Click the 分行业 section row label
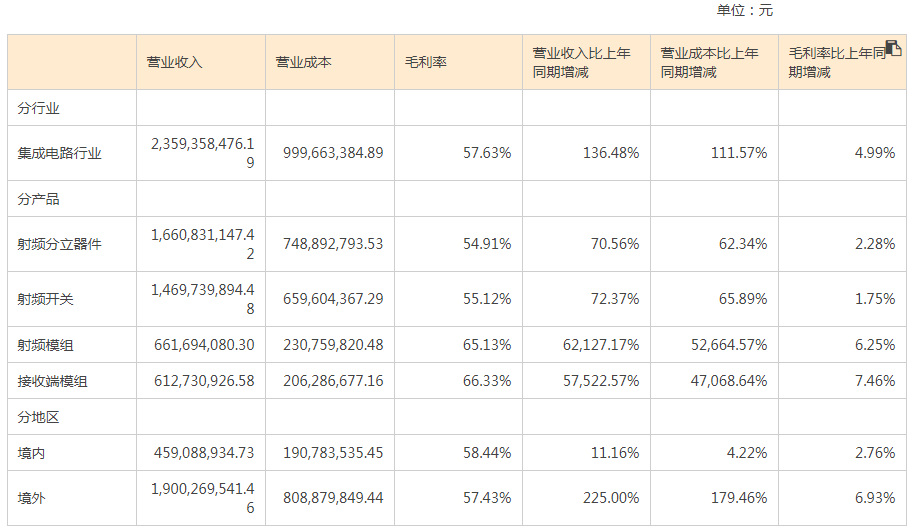 [x=39, y=108]
